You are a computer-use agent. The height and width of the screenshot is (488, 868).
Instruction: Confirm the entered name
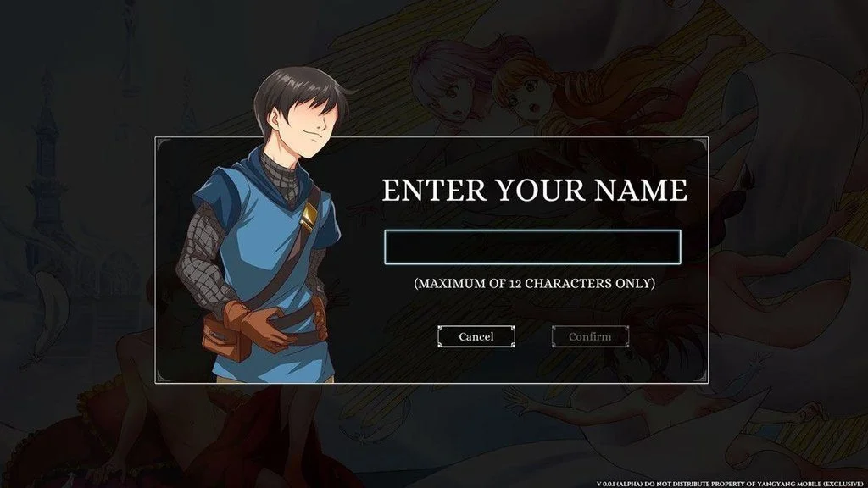pos(590,336)
